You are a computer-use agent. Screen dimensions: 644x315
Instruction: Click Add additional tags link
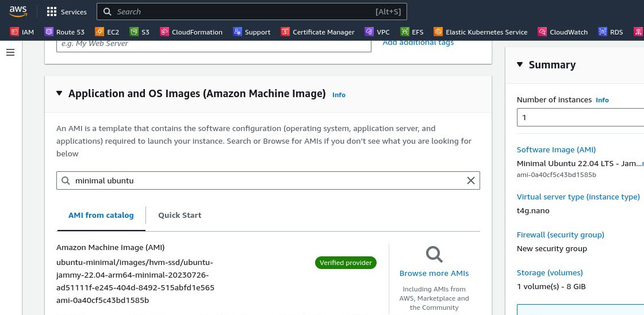coord(418,43)
